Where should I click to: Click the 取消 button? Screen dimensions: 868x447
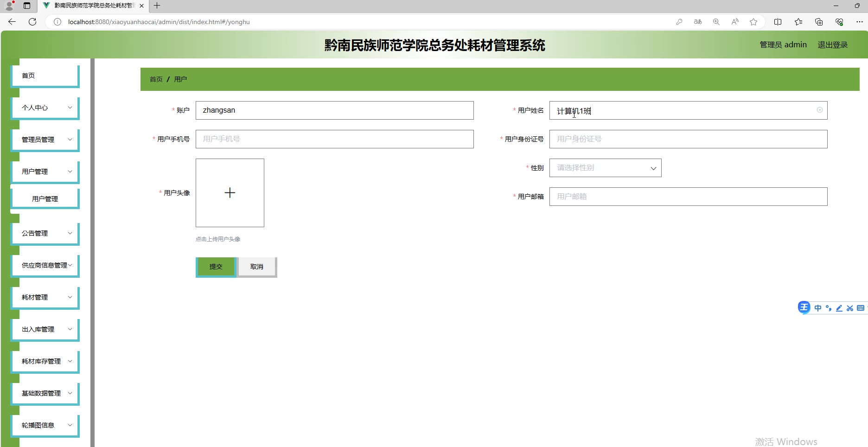coord(257,267)
